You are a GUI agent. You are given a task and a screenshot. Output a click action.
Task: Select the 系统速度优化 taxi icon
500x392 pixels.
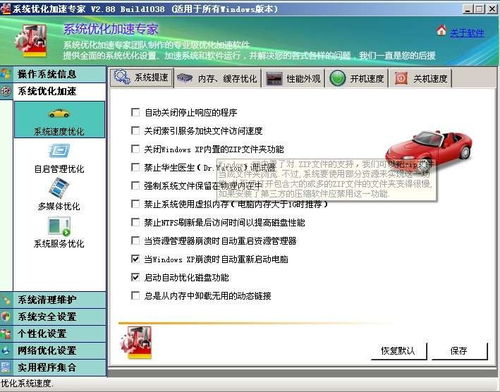click(59, 114)
